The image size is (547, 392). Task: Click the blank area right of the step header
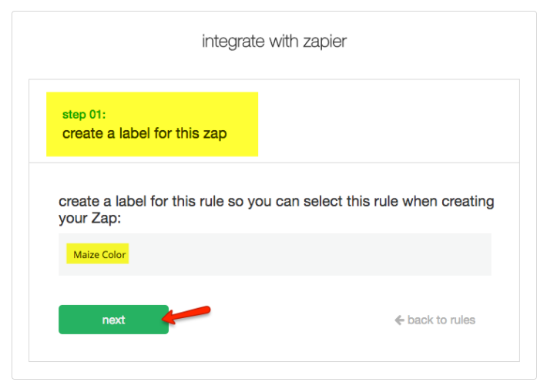pos(385,123)
